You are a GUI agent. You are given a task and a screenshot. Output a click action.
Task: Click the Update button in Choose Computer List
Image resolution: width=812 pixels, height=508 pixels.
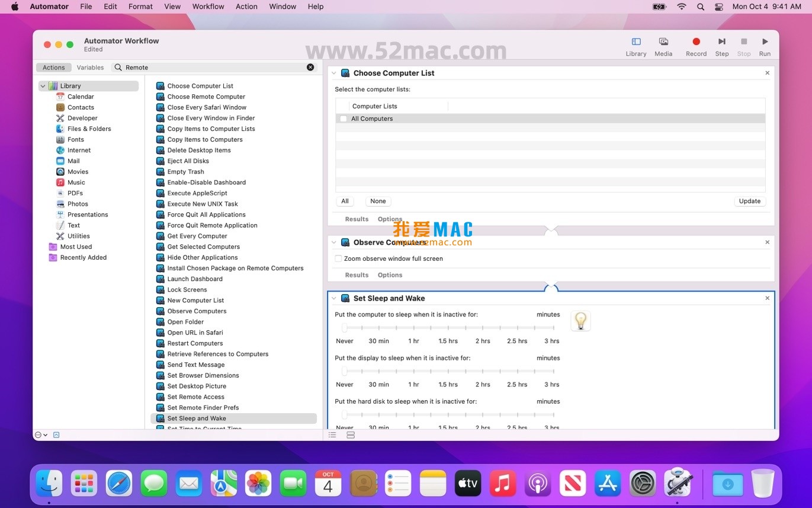[749, 201]
